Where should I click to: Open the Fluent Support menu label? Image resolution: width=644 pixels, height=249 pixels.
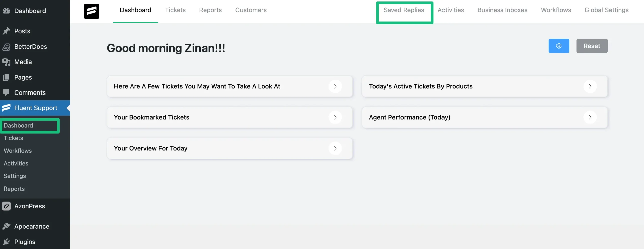[36, 108]
